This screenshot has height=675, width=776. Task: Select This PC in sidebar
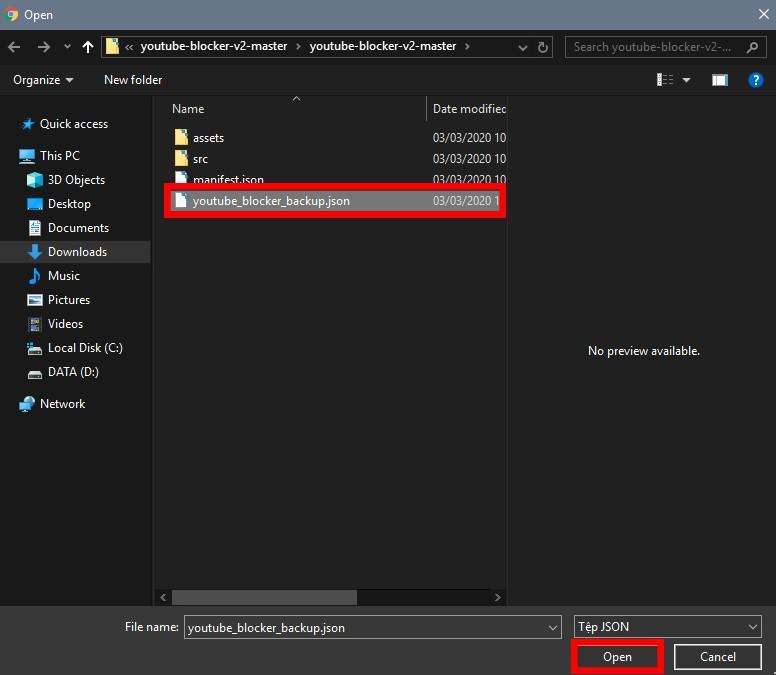click(x=59, y=156)
